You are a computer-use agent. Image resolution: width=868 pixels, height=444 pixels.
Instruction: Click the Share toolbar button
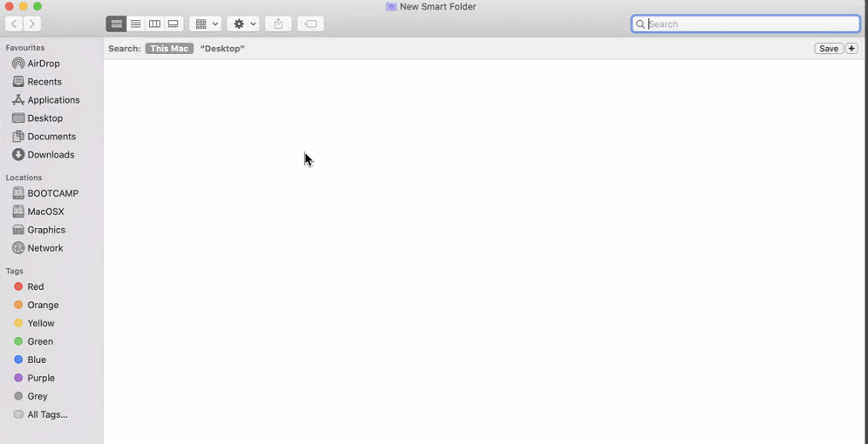(x=279, y=24)
